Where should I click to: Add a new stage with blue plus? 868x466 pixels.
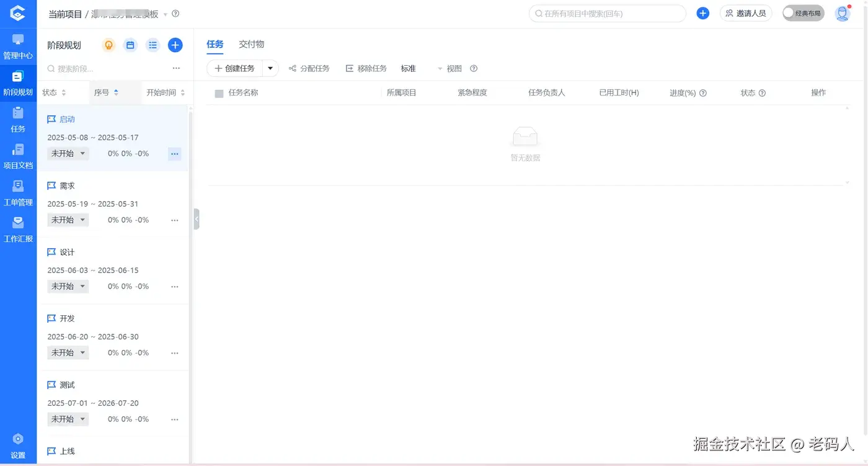pyautogui.click(x=175, y=45)
